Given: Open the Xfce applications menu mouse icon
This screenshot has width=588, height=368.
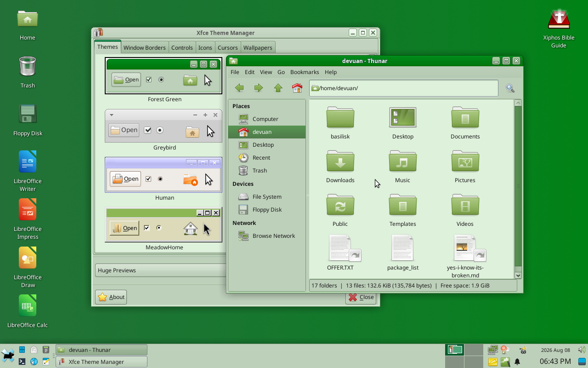Looking at the screenshot, I should click(8, 355).
